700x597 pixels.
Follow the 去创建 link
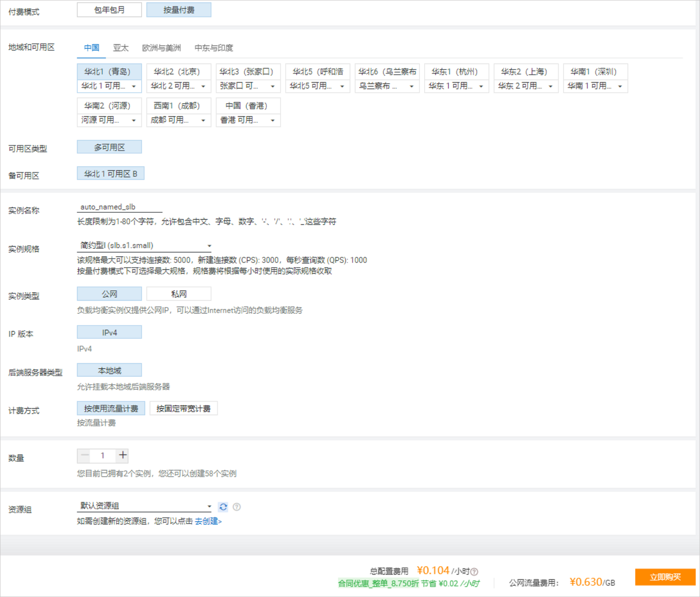coord(208,521)
